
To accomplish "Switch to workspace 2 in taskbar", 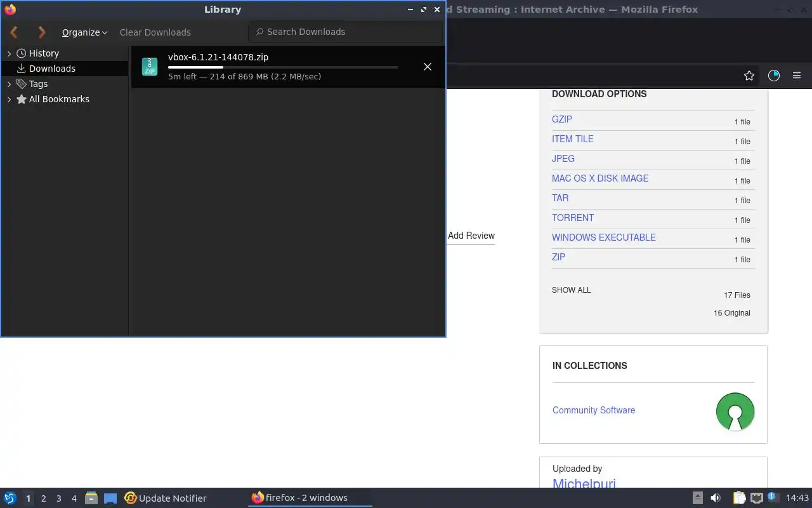I will (43, 498).
